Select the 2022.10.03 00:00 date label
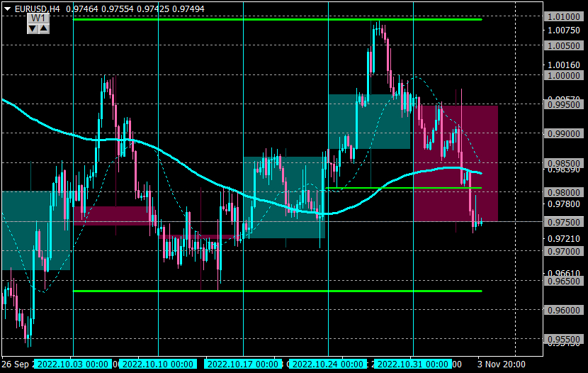The width and height of the screenshot is (588, 373). pyautogui.click(x=73, y=364)
